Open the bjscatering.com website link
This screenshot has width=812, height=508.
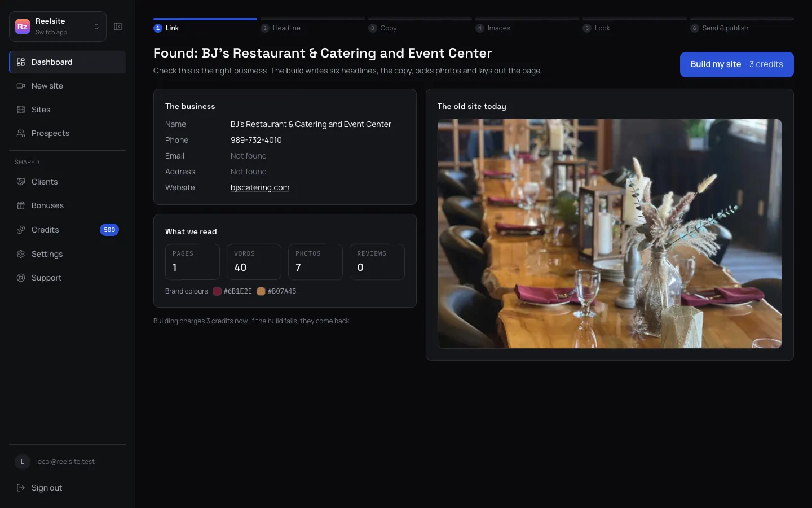click(260, 187)
